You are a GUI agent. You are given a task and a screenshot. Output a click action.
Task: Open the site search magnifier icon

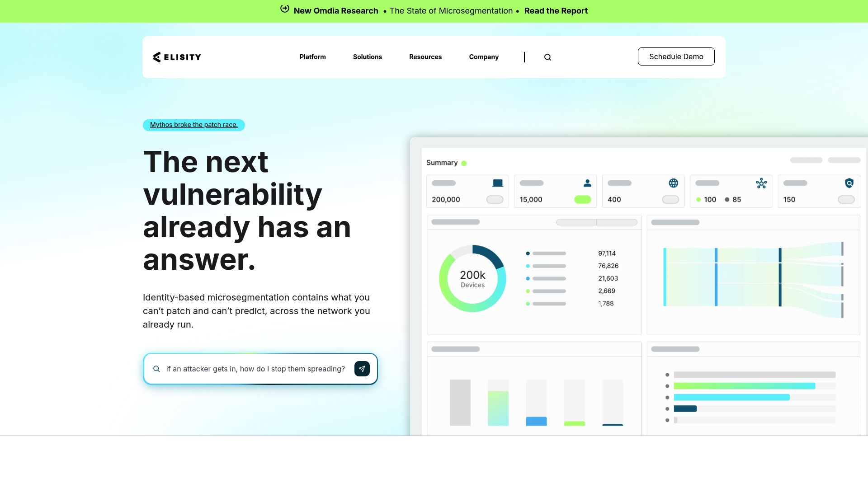(x=547, y=57)
